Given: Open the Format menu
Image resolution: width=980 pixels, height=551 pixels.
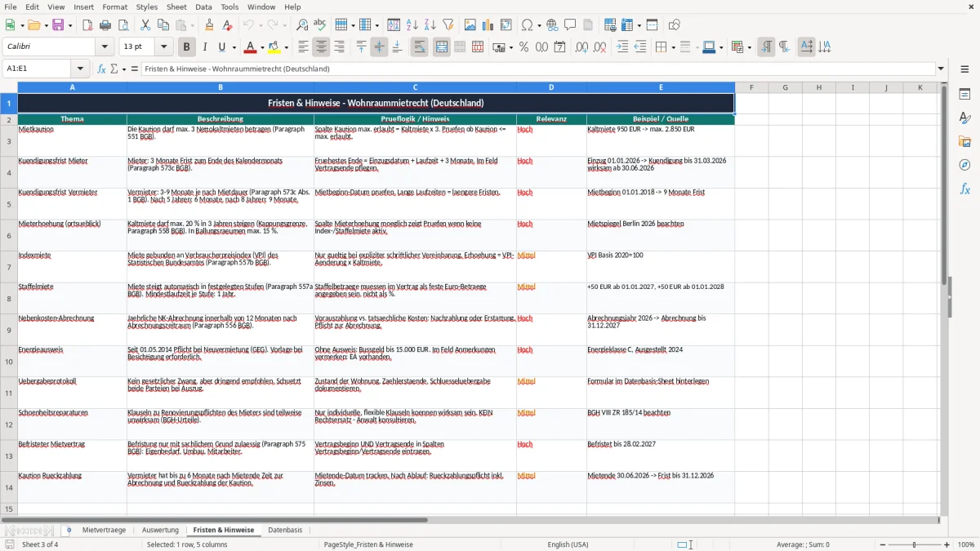Looking at the screenshot, I should 114,7.
